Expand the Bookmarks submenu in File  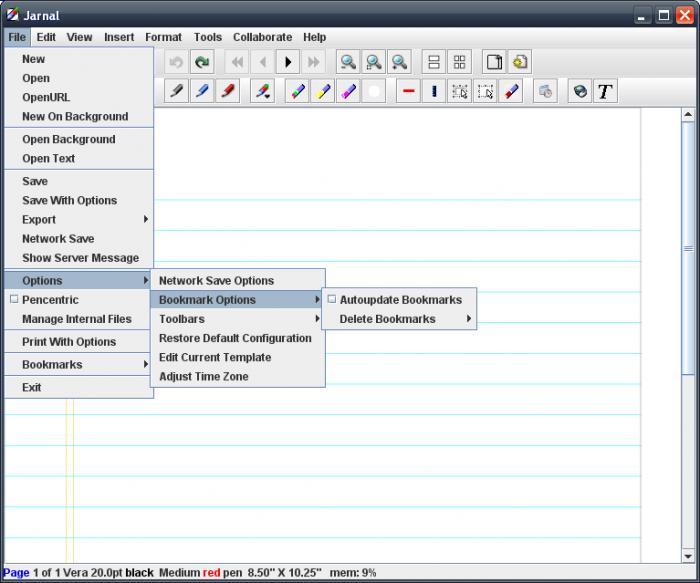[79, 364]
